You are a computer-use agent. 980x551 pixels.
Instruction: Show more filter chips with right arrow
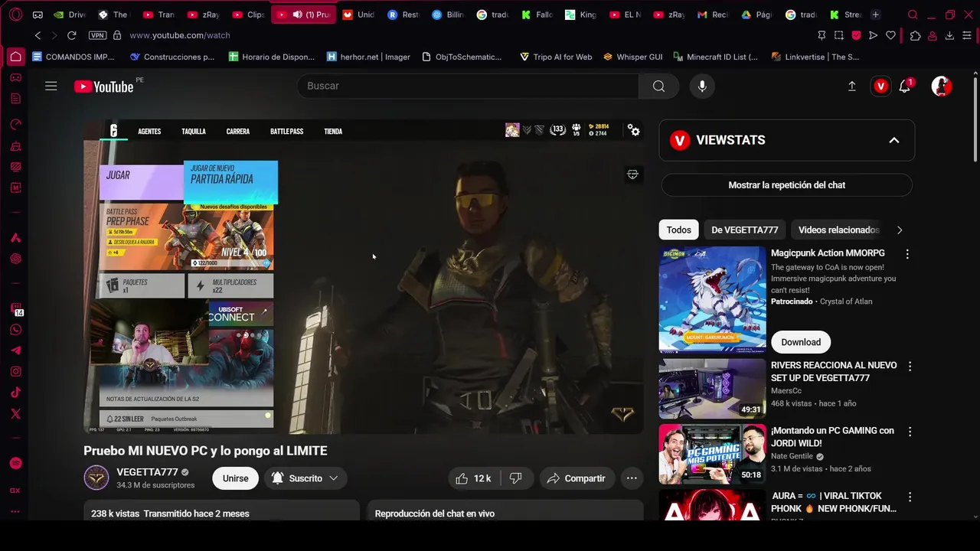(x=900, y=230)
